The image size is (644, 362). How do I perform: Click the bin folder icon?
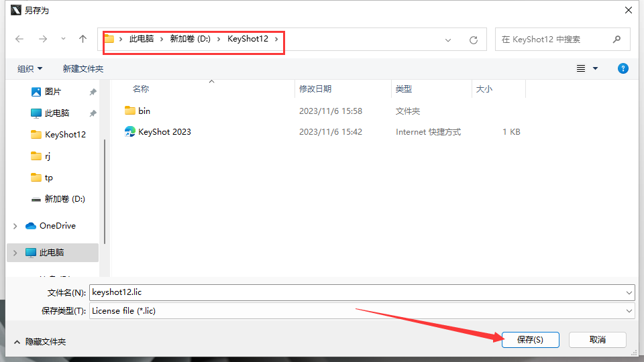click(x=129, y=111)
